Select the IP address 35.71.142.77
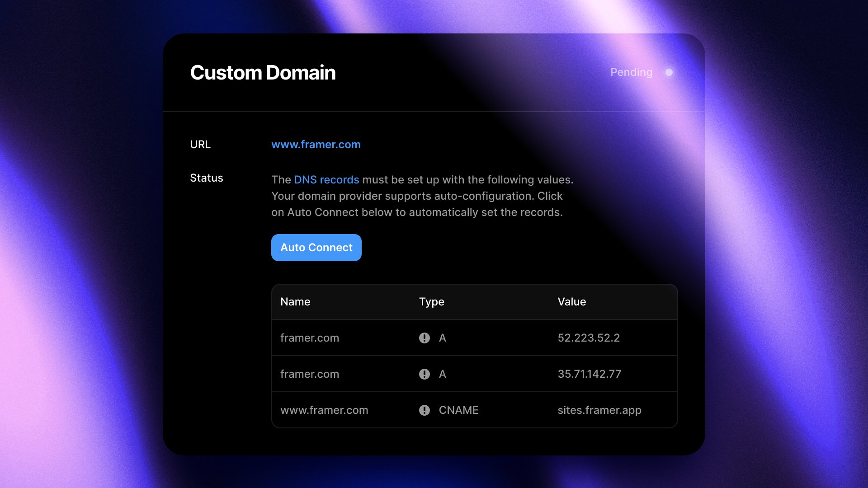 point(590,374)
